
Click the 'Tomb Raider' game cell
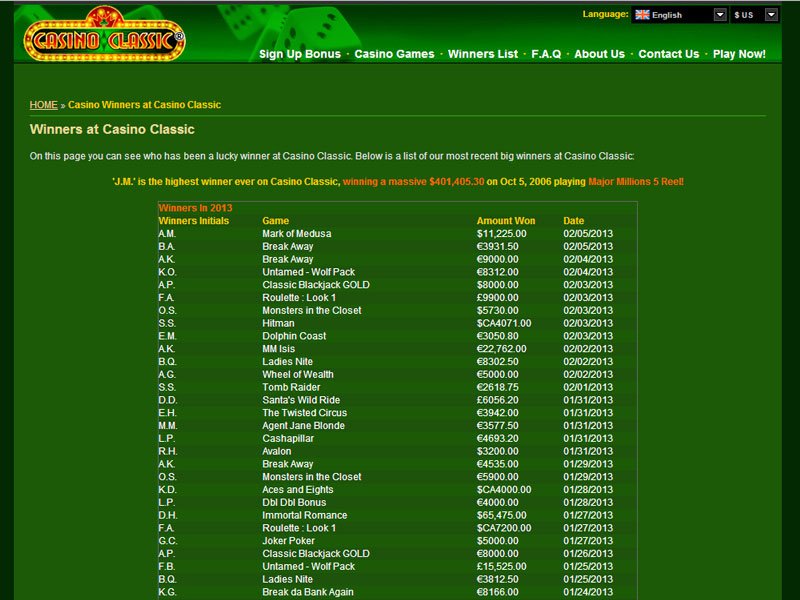click(291, 387)
